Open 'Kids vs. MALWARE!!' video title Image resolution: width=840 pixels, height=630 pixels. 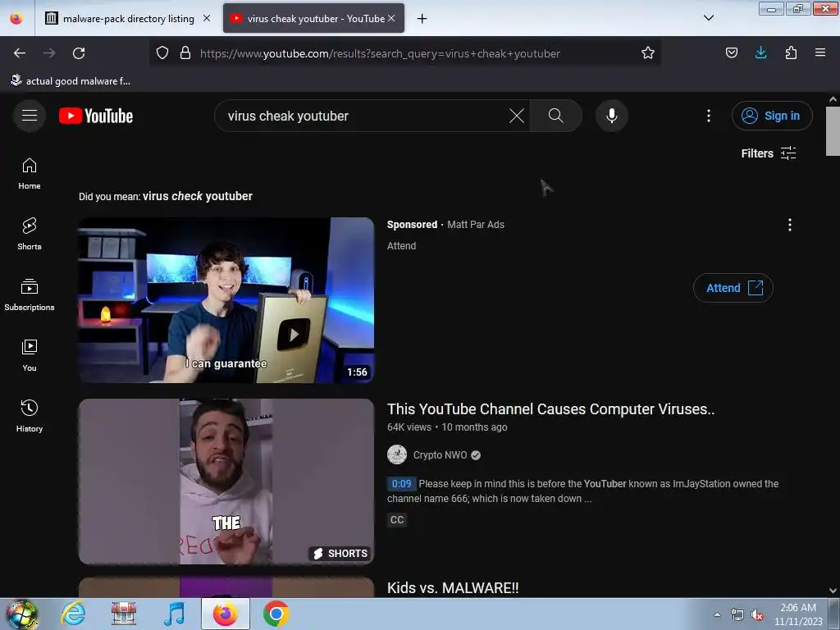point(453,587)
